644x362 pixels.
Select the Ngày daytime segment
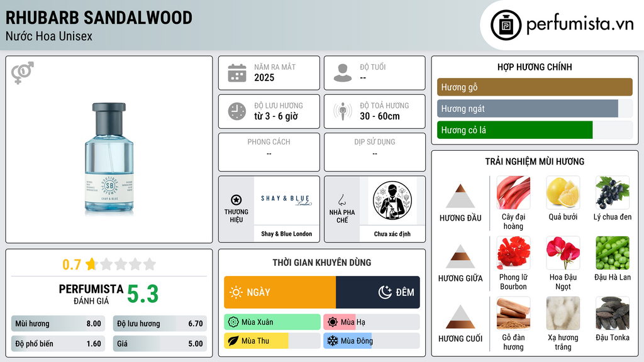click(280, 292)
